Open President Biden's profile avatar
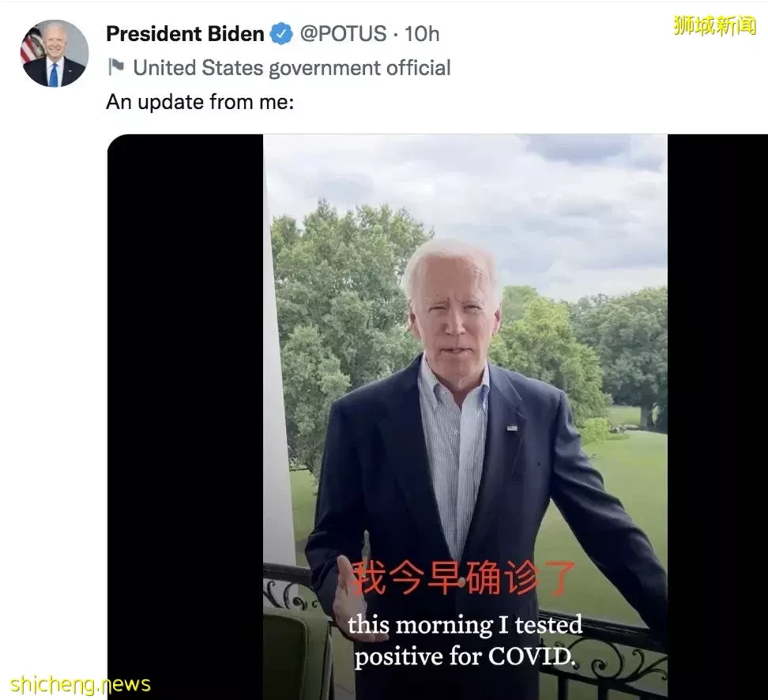768x700 pixels. pyautogui.click(x=55, y=54)
